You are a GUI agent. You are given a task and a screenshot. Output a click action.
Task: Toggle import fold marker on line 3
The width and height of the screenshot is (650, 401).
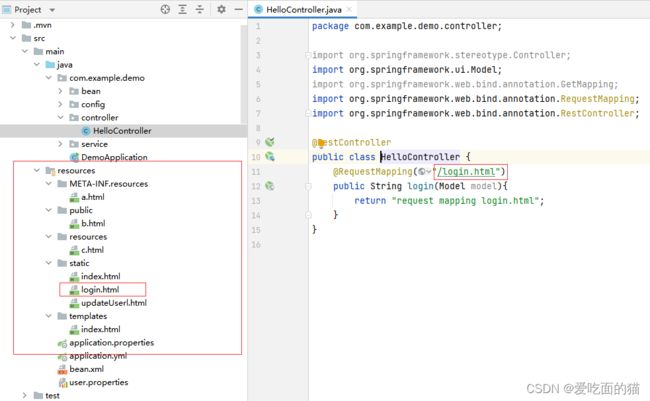(308, 55)
